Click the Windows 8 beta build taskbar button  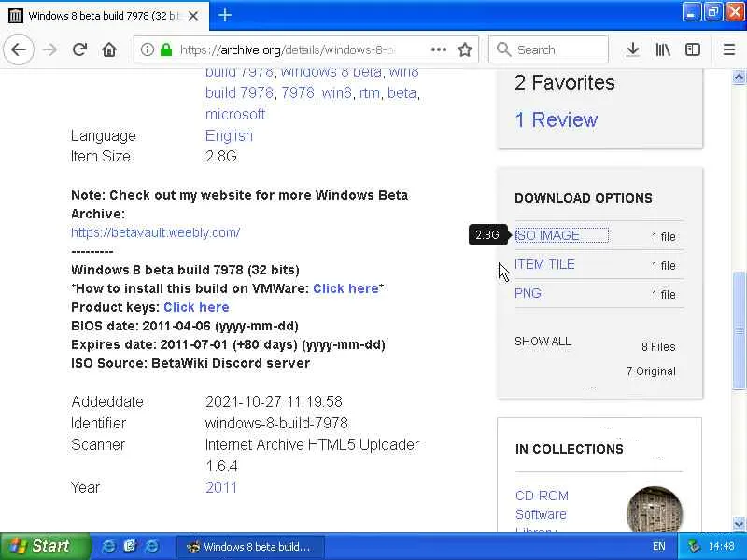click(250, 547)
